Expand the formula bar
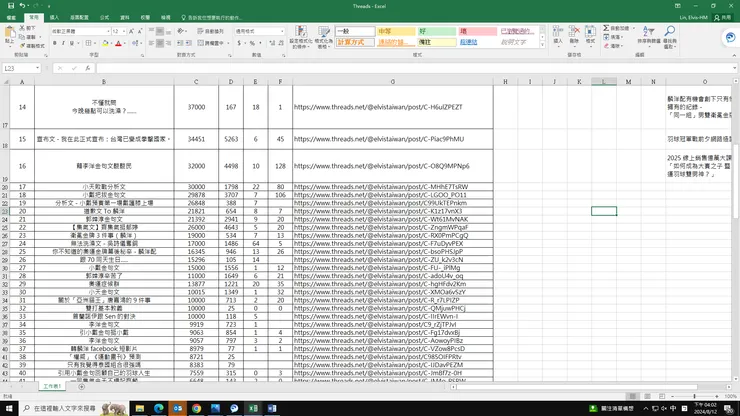This screenshot has width=740, height=416. (735, 68)
